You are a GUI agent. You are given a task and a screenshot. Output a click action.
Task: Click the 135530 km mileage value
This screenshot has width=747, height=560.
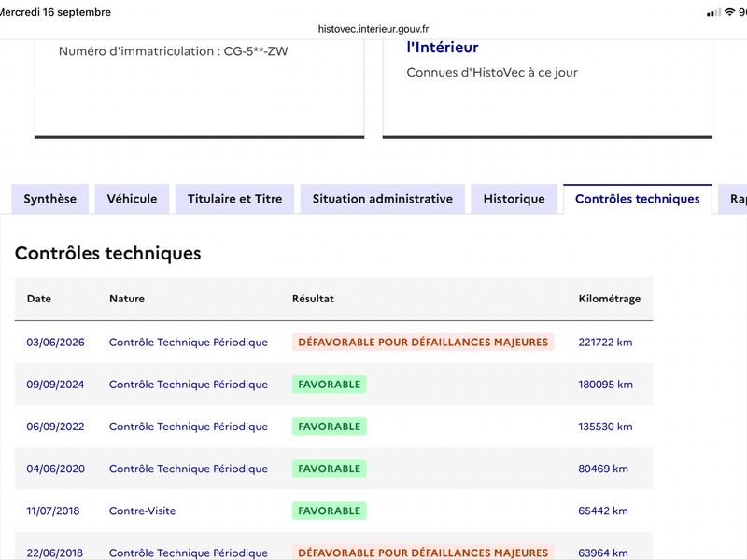coord(605,427)
